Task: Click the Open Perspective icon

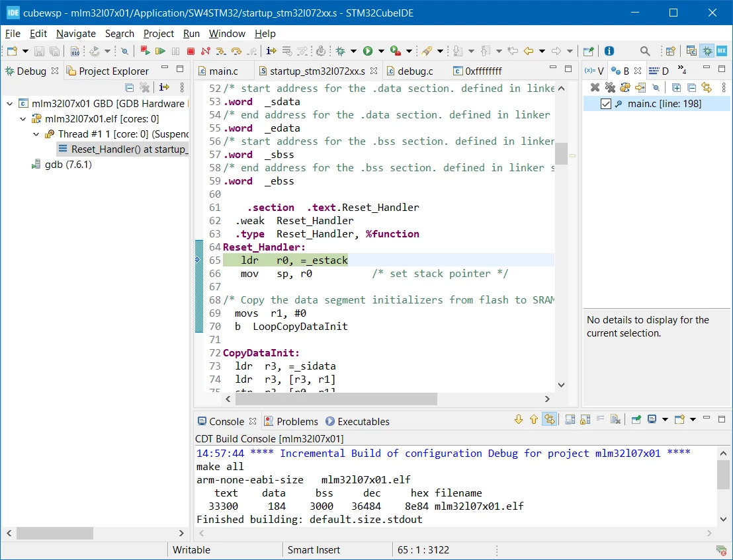Action: tap(671, 51)
